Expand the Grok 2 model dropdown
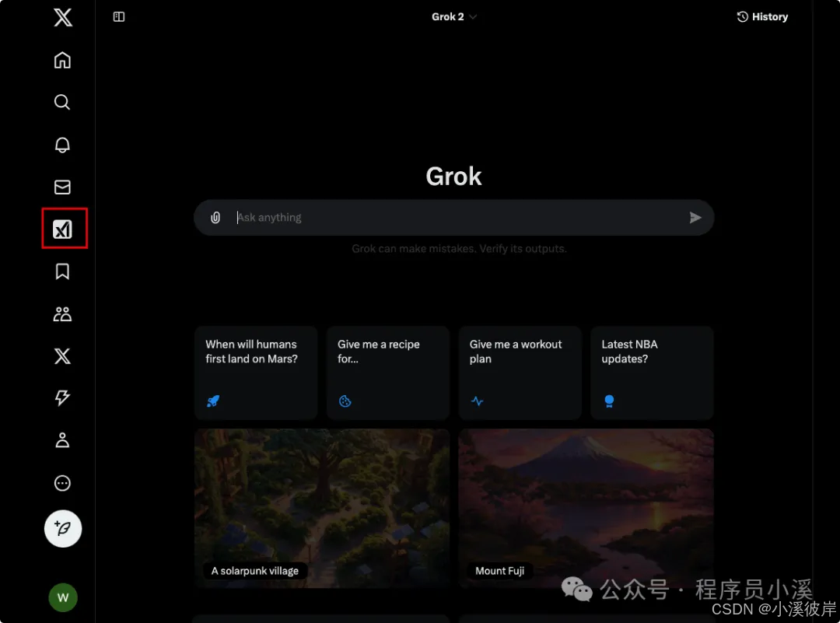Screen dimensions: 840x623 pyautogui.click(x=453, y=16)
